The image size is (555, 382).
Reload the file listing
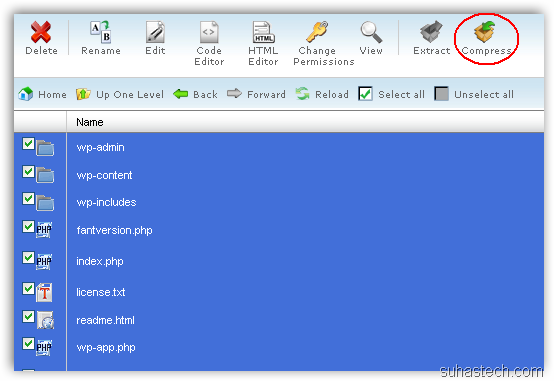322,94
